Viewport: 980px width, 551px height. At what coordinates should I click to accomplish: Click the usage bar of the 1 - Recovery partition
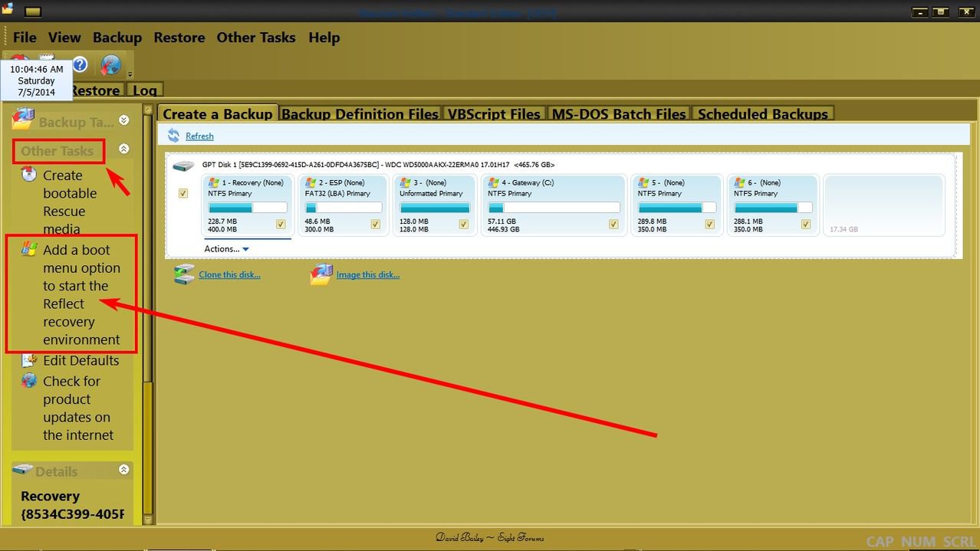[x=248, y=208]
